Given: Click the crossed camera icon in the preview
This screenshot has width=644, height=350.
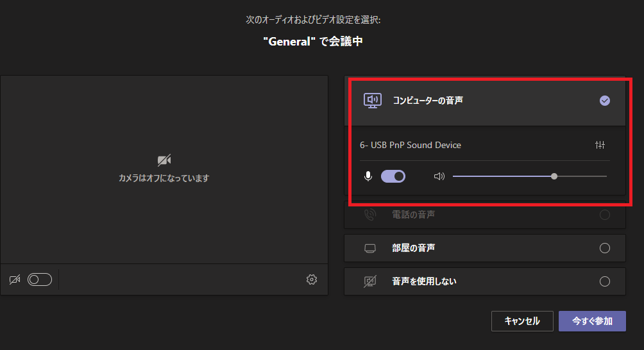Looking at the screenshot, I should 164,160.
